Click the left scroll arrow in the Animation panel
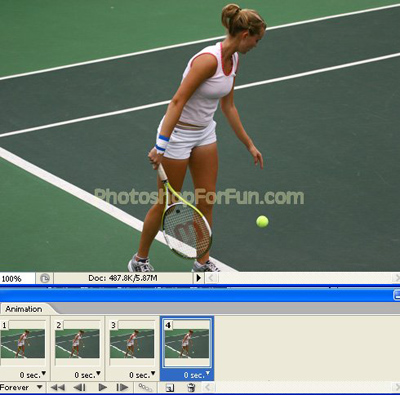 (207, 387)
